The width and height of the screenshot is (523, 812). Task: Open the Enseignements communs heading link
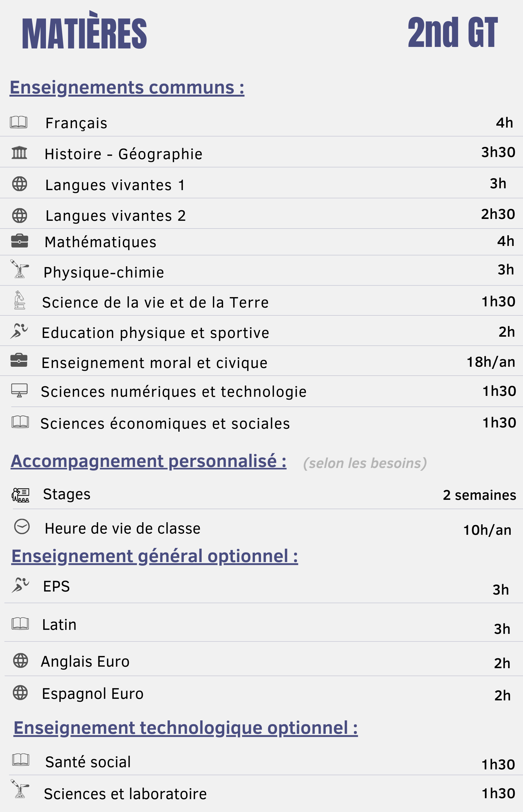(127, 87)
